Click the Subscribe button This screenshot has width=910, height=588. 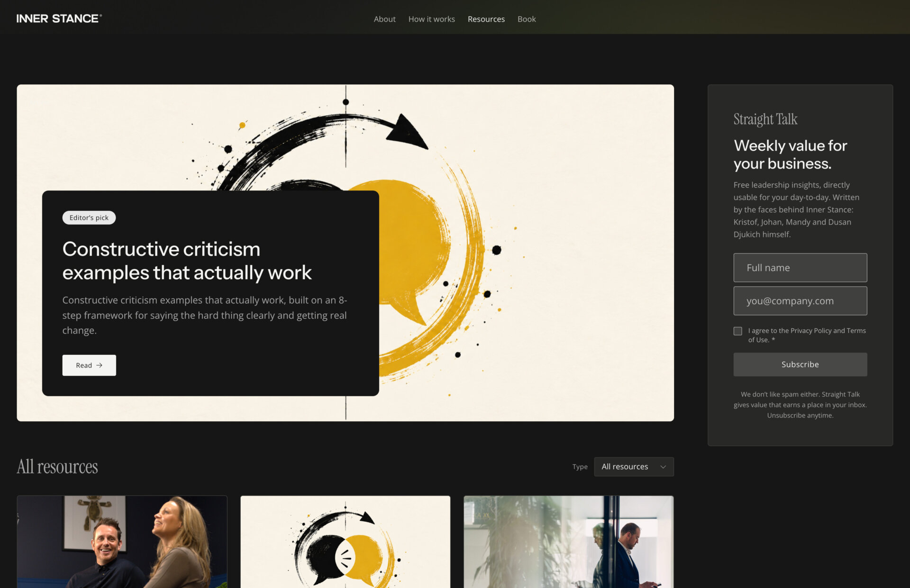800,364
